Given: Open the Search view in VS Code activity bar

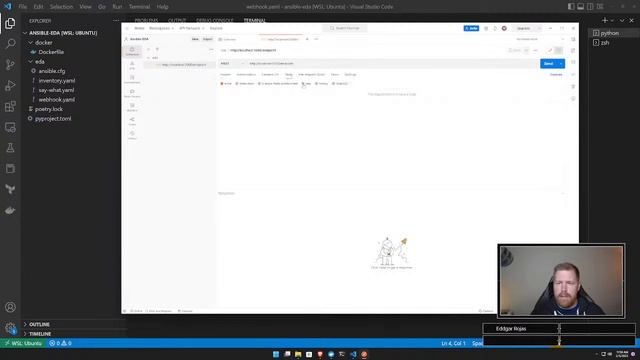Looking at the screenshot, I should click(10, 44).
